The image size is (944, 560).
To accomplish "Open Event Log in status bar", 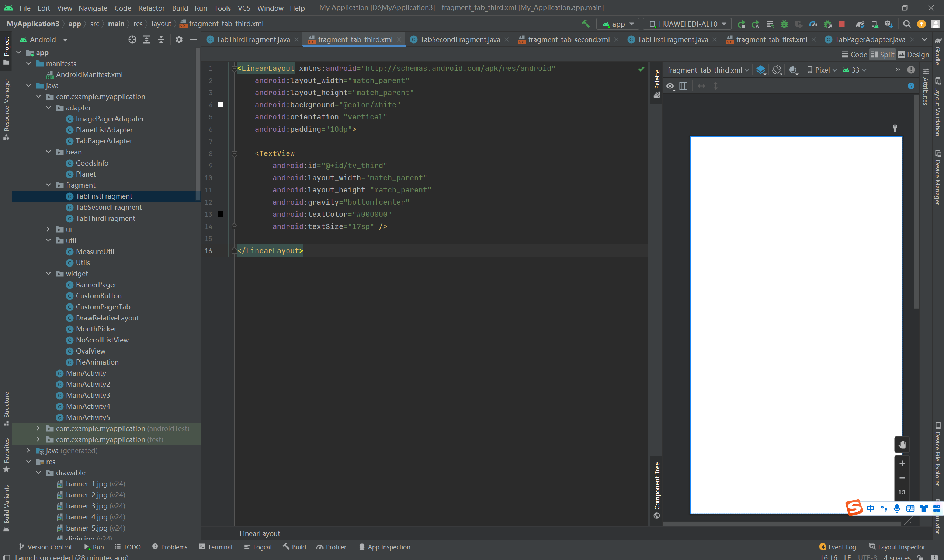I will 837,547.
